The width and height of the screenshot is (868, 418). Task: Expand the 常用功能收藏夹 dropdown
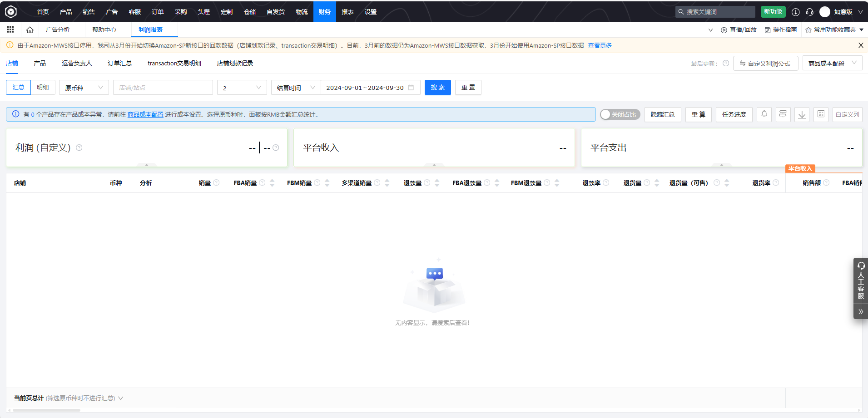862,30
